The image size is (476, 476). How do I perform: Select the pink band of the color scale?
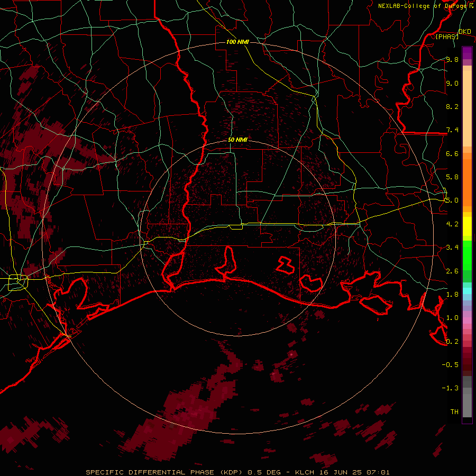[x=467, y=321]
